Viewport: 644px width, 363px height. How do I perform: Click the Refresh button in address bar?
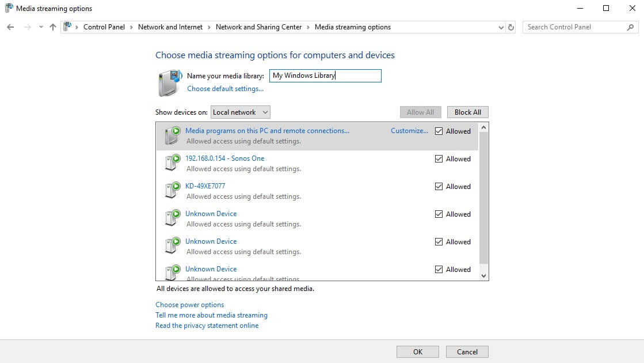511,27
